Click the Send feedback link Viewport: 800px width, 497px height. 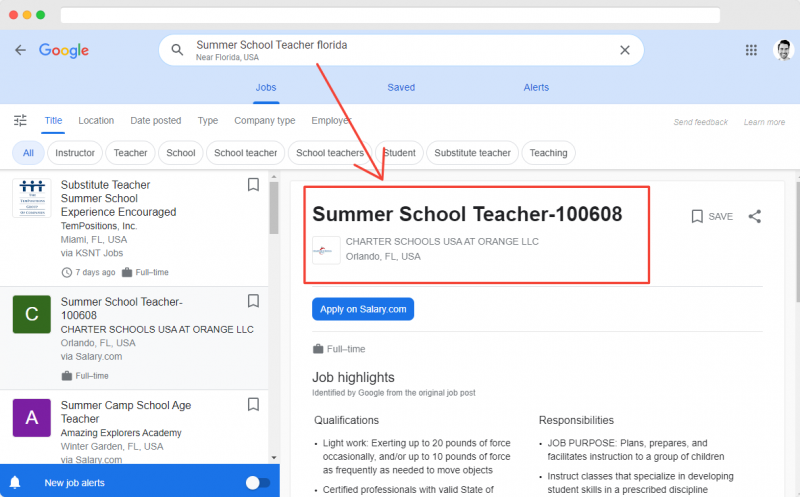click(701, 122)
